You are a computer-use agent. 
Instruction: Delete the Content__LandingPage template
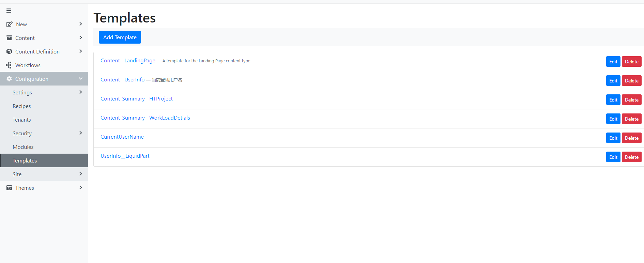(632, 62)
